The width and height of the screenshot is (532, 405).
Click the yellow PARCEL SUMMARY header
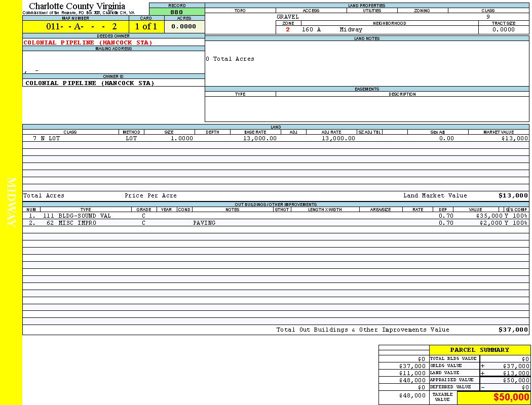pyautogui.click(x=479, y=350)
